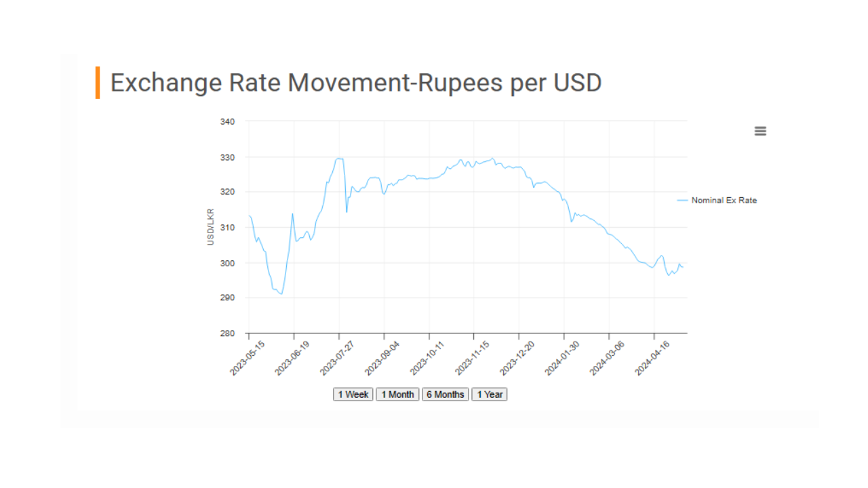This screenshot has height=488, width=868.
Task: Click the orange accent bar beside title
Action: click(x=98, y=83)
